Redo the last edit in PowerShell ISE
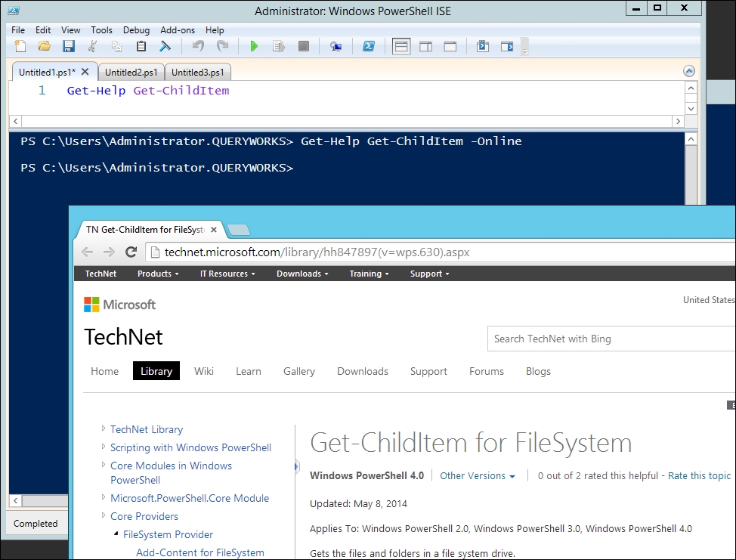This screenshot has height=560, width=736. 222,46
